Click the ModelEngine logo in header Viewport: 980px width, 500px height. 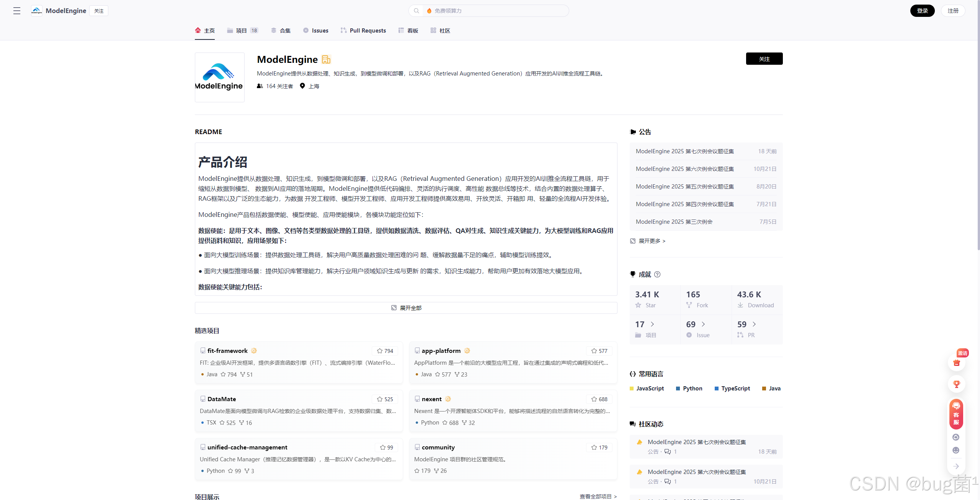point(37,11)
